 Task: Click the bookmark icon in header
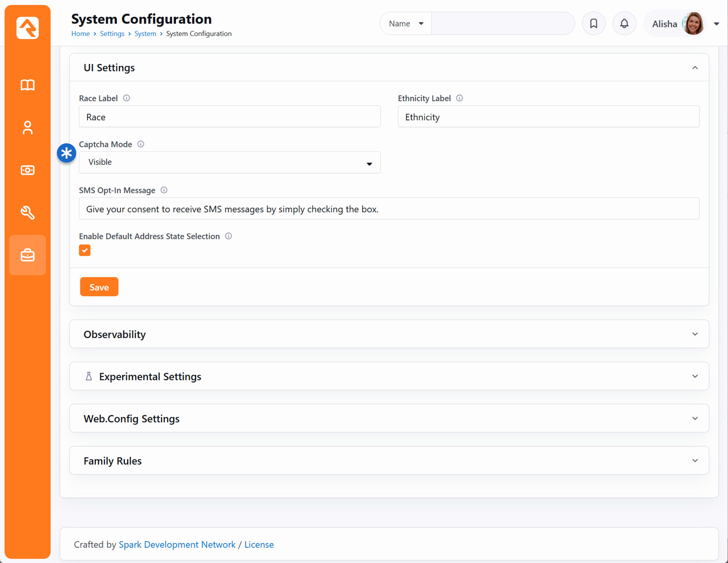point(593,24)
